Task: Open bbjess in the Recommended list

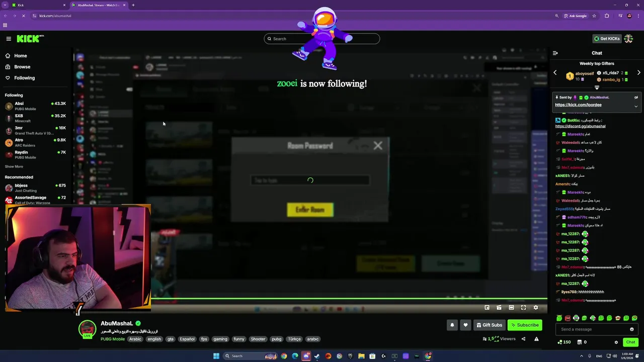Action: click(x=35, y=188)
